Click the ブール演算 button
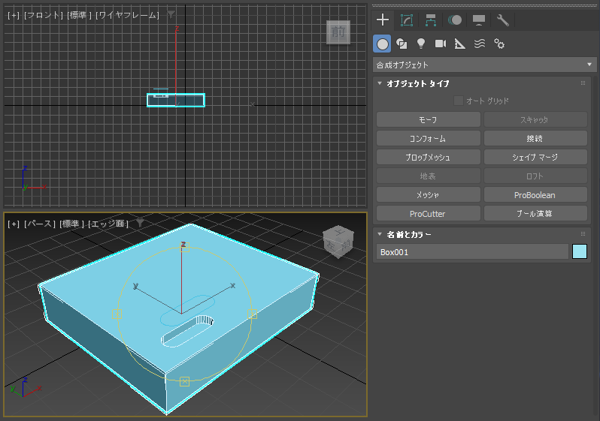Viewport: 600px width, 421px height. (x=535, y=214)
